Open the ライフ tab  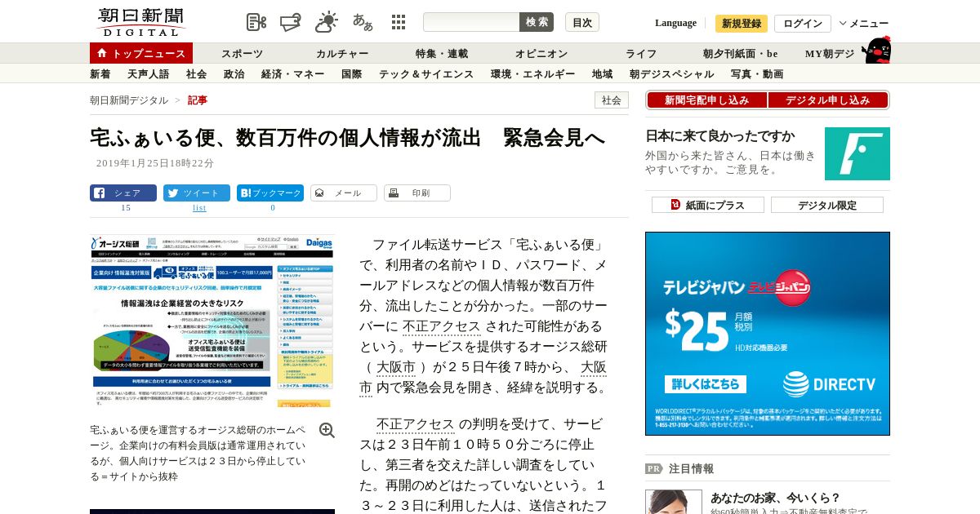point(641,54)
